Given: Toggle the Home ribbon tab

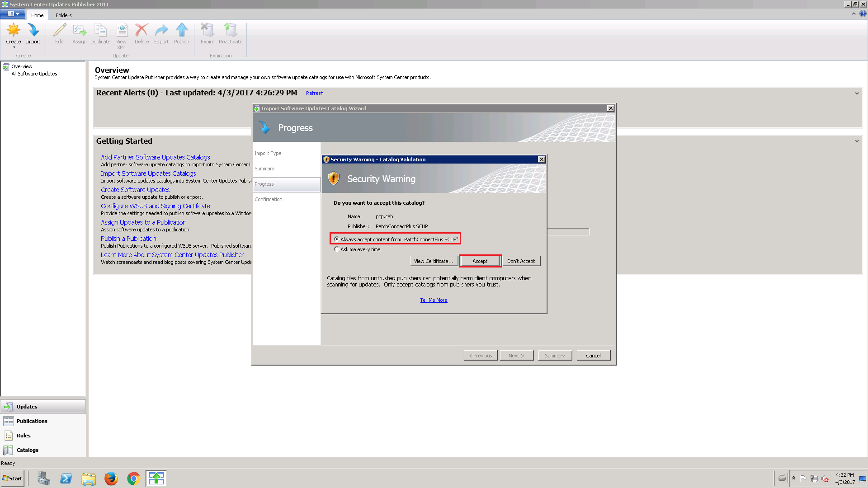Looking at the screenshot, I should [x=37, y=15].
